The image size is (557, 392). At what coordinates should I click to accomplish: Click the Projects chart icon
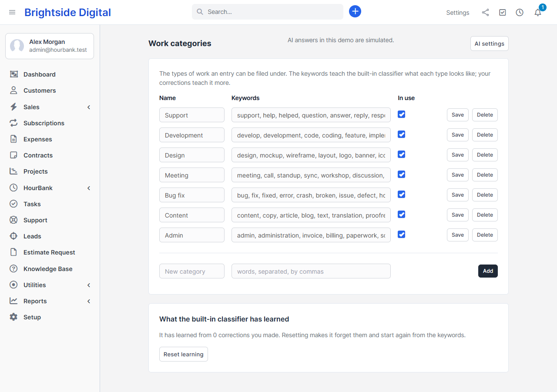(x=13, y=171)
